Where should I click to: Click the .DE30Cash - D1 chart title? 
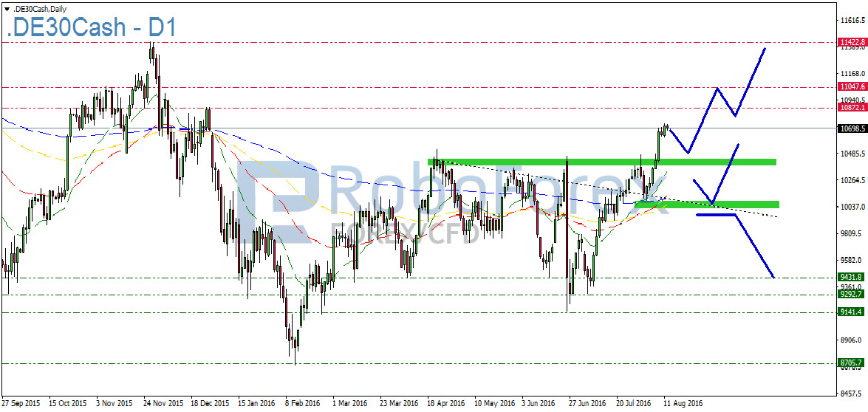(x=91, y=29)
